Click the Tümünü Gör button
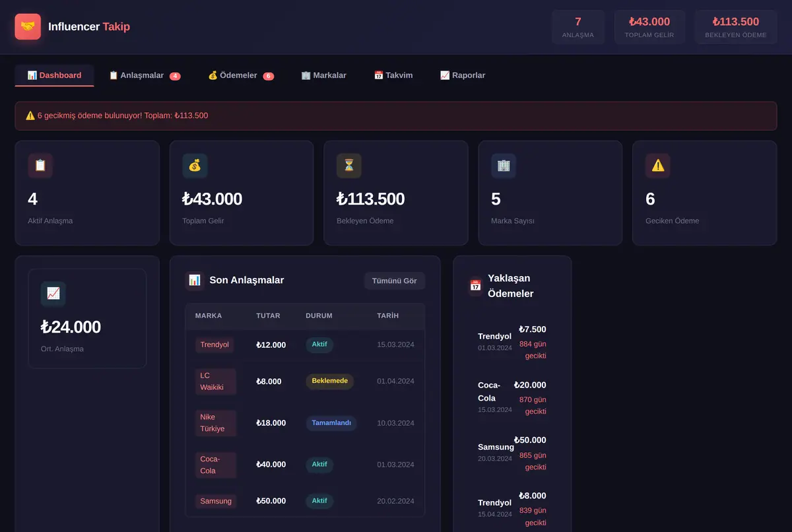Viewport: 792px width, 532px height. [395, 281]
